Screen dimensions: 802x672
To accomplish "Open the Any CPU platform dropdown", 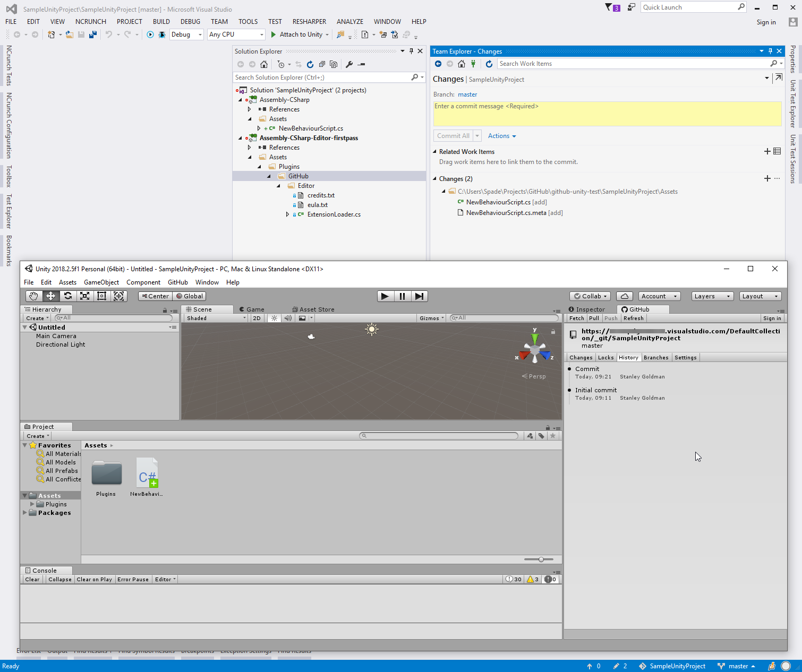I will click(236, 35).
